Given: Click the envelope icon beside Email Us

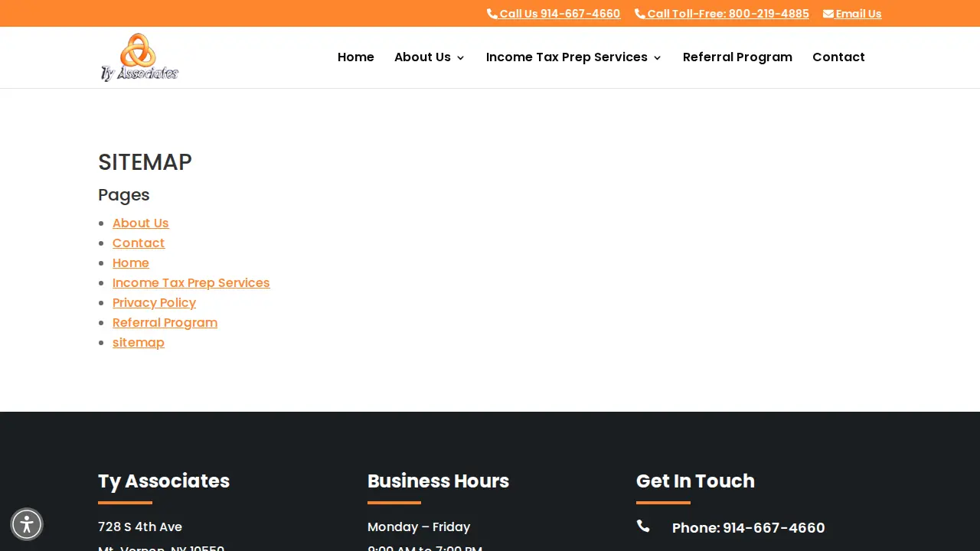Looking at the screenshot, I should click(x=828, y=14).
